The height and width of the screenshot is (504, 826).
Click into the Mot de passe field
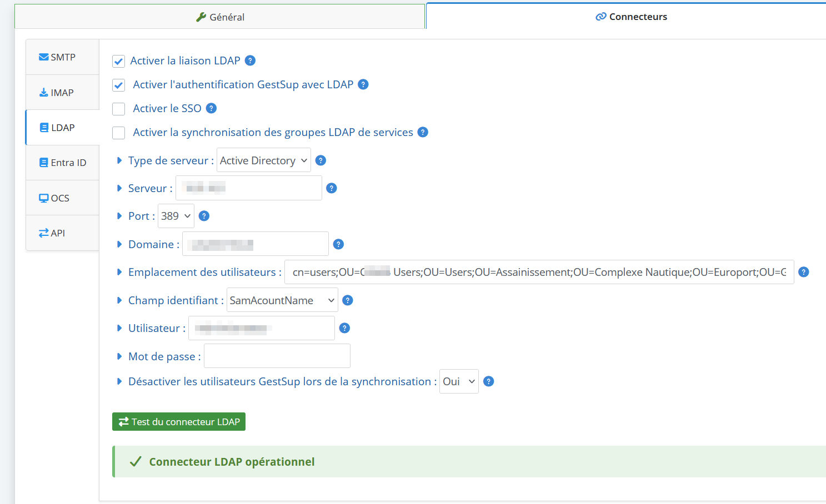point(277,356)
